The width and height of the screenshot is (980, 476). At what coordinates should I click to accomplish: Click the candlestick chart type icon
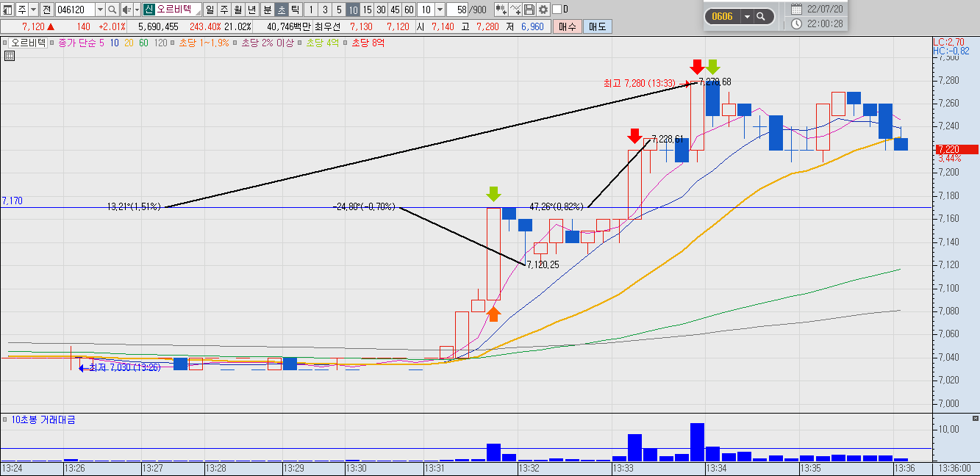point(501,10)
